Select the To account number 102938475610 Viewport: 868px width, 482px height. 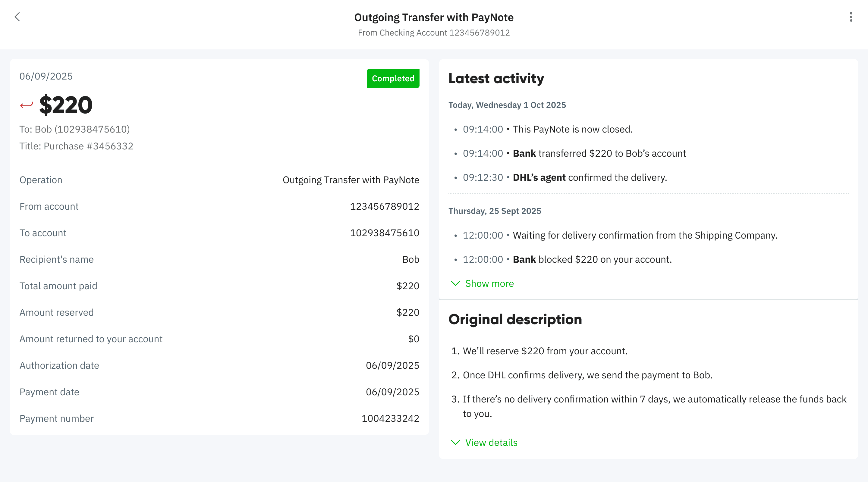coord(384,233)
